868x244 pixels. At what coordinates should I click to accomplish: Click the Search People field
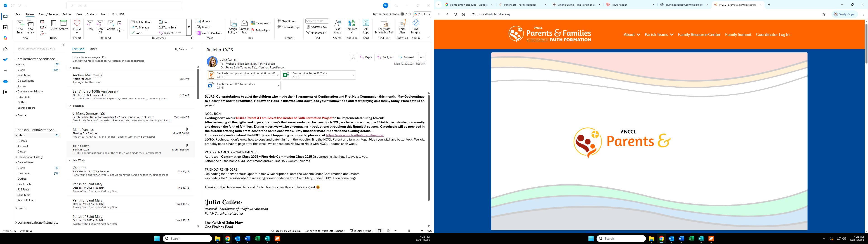coord(317,21)
